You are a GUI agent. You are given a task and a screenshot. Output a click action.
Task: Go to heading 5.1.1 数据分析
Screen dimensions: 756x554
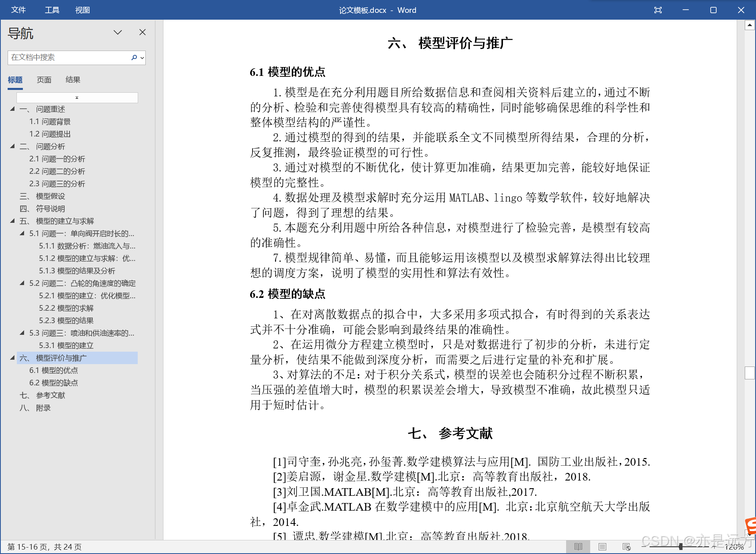(x=87, y=246)
